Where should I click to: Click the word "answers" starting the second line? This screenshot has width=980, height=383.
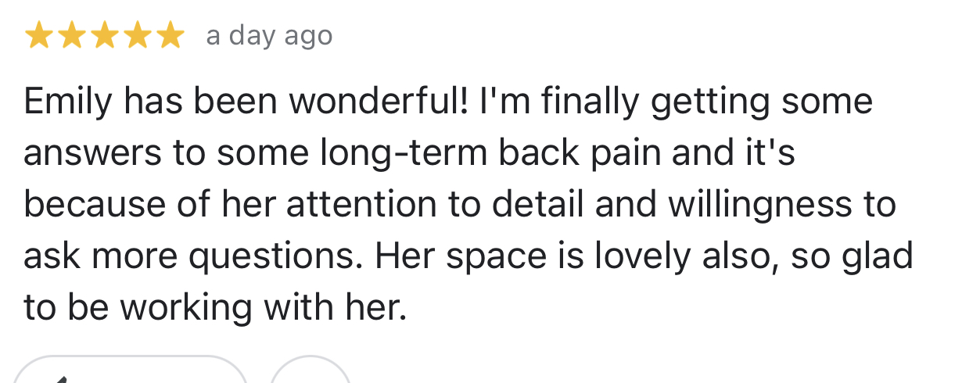pyautogui.click(x=92, y=155)
